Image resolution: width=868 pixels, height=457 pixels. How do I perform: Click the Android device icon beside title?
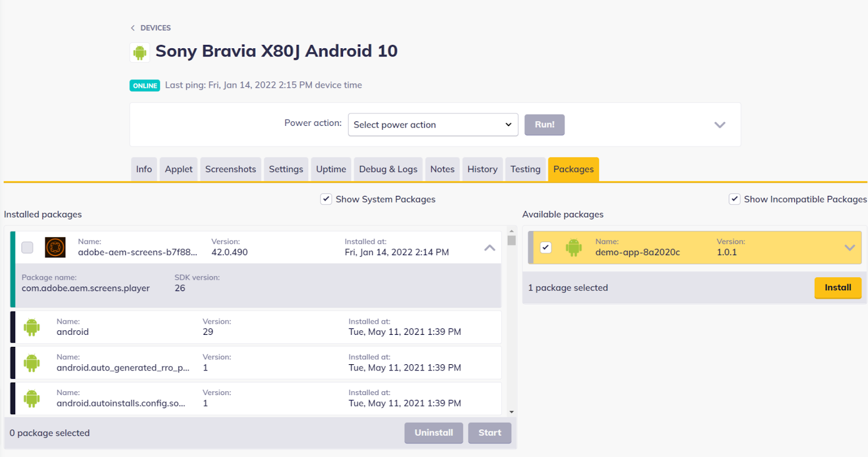coord(140,52)
